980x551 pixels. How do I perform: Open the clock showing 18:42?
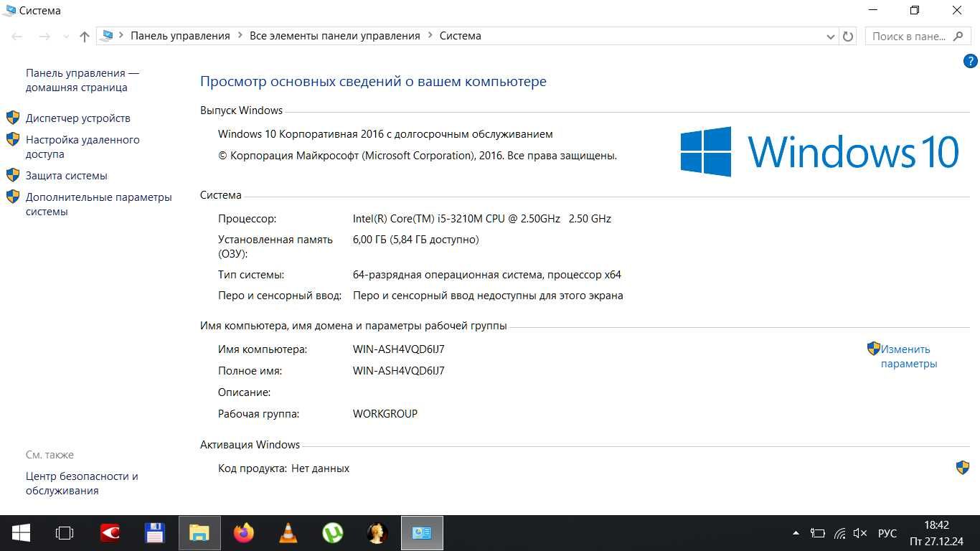click(937, 533)
